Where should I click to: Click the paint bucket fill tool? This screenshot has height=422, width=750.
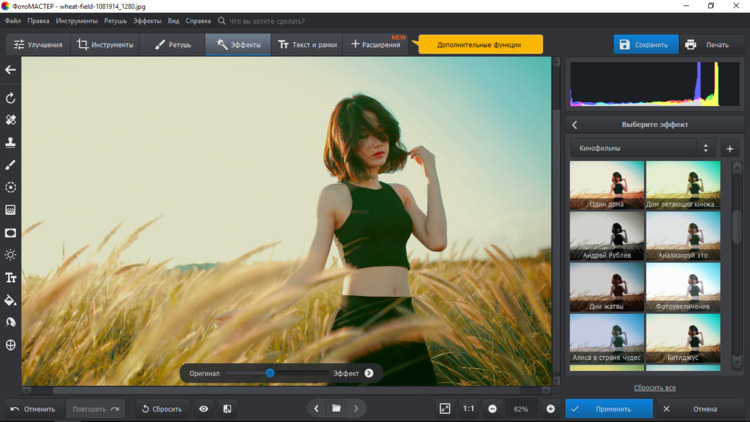point(11,300)
